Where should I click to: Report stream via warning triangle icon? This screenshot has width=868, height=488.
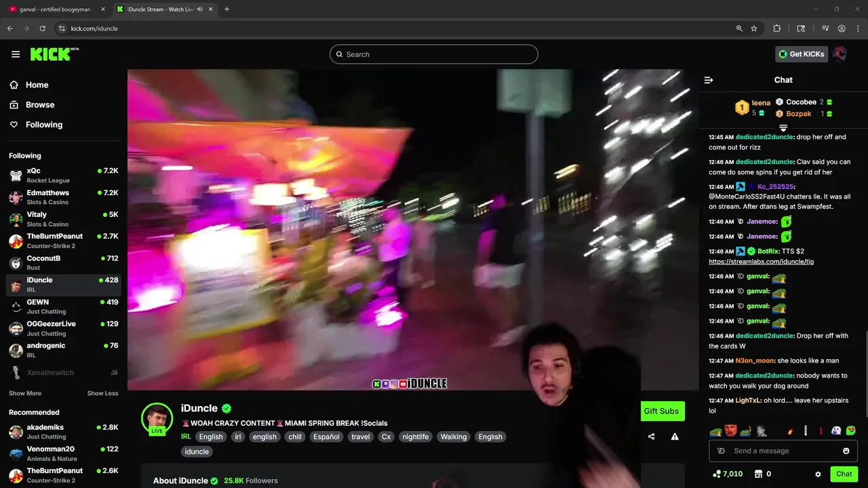[675, 436]
